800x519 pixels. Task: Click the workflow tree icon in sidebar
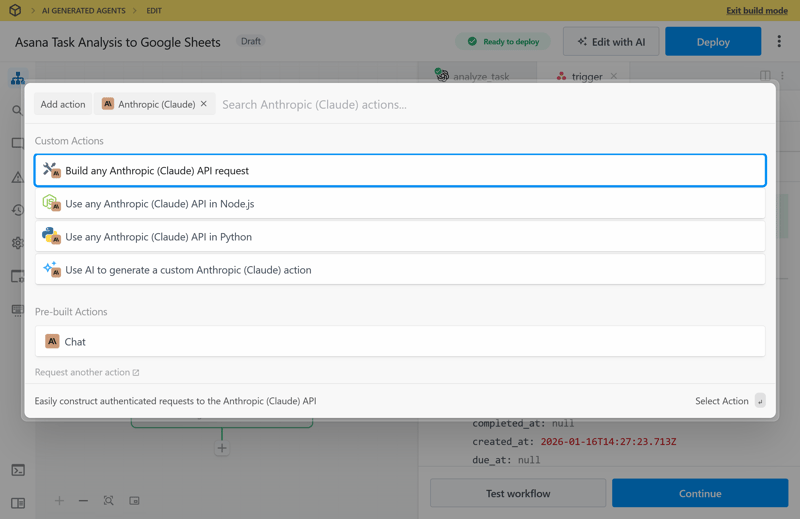(x=18, y=78)
